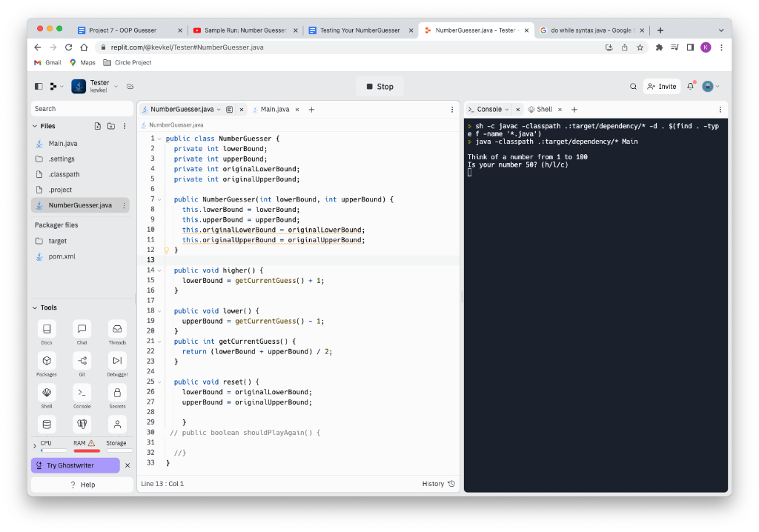Bookmark this page with the star icon
The image size is (759, 532).
pos(640,47)
